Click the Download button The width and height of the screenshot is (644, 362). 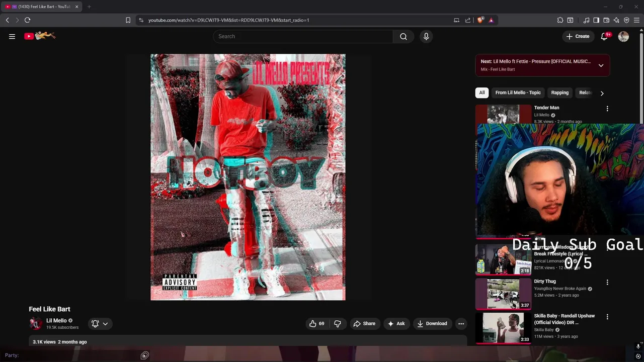(432, 324)
